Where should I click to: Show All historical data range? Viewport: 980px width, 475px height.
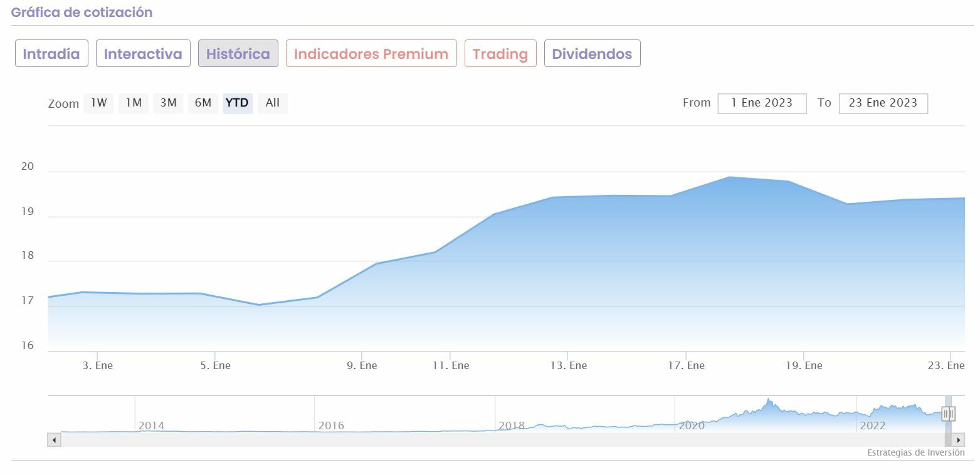272,103
